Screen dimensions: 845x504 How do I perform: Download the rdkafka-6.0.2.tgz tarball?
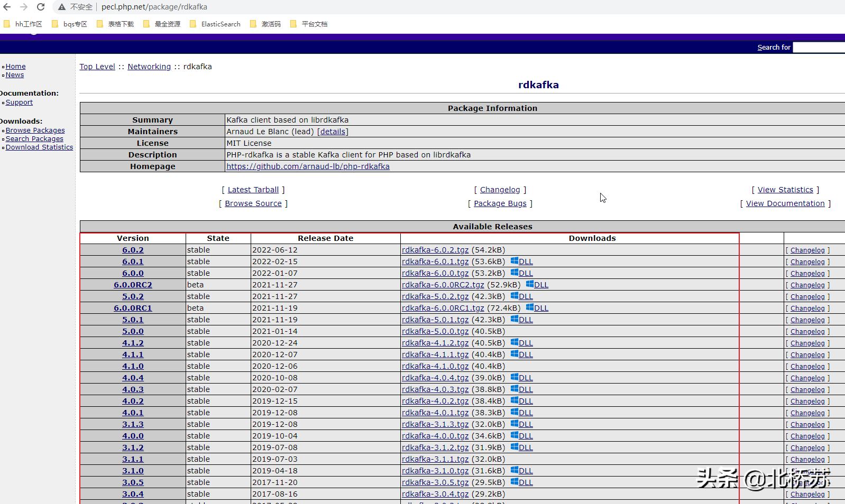(435, 250)
